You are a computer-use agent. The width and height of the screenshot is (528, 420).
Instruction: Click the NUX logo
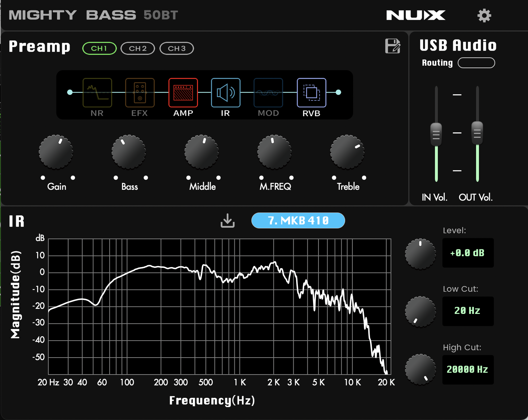(415, 15)
